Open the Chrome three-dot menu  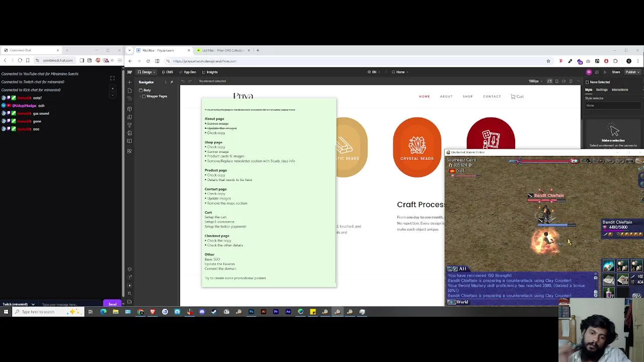coord(638,61)
